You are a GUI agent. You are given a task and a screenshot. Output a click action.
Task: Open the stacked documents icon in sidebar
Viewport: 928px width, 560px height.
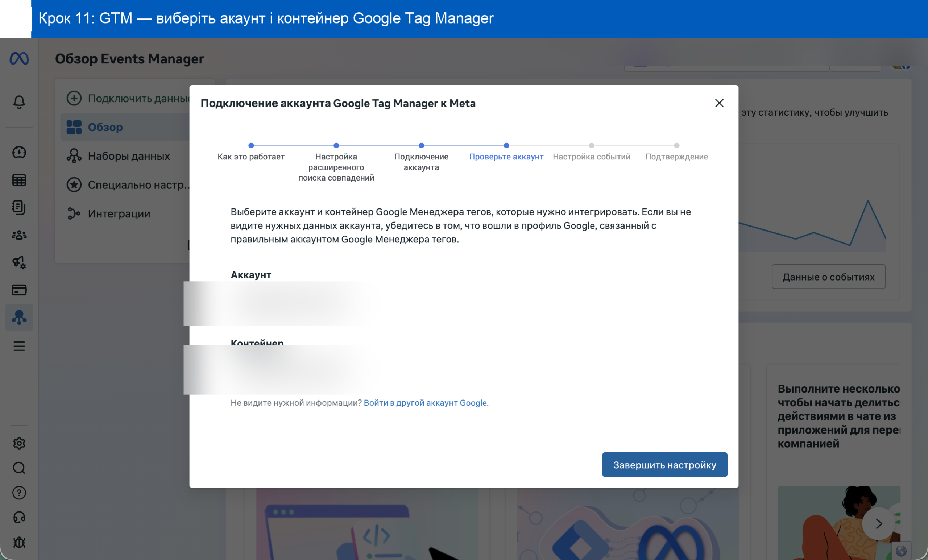coord(19,207)
